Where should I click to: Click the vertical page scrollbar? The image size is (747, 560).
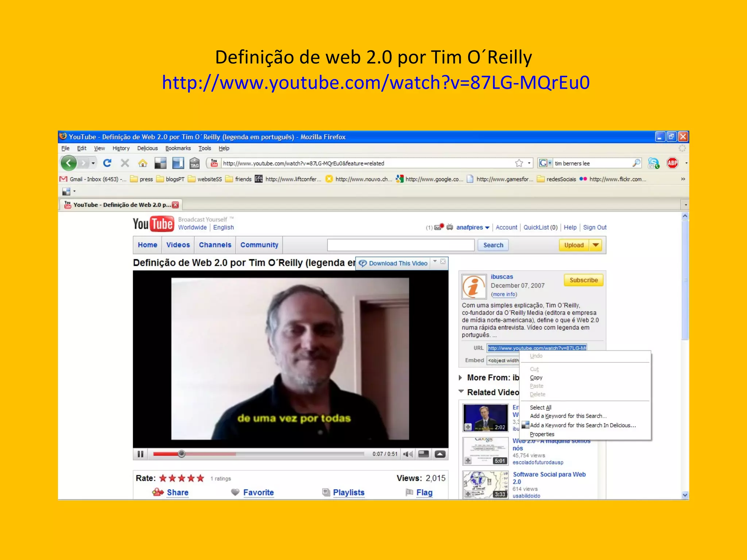(685, 280)
